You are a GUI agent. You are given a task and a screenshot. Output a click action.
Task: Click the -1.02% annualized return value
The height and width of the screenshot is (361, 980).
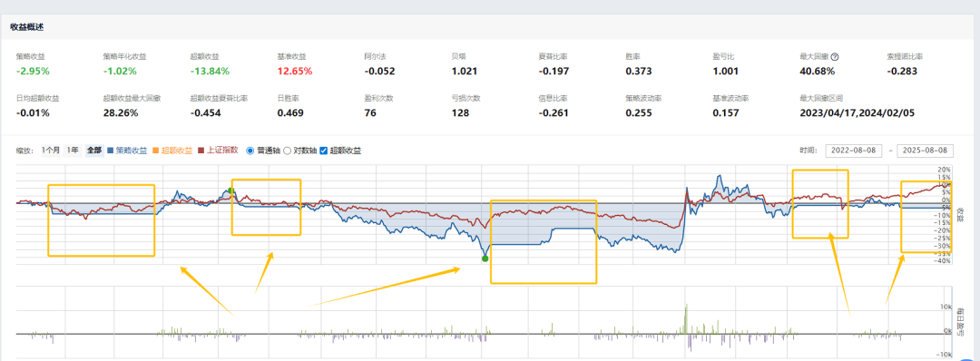(x=120, y=71)
